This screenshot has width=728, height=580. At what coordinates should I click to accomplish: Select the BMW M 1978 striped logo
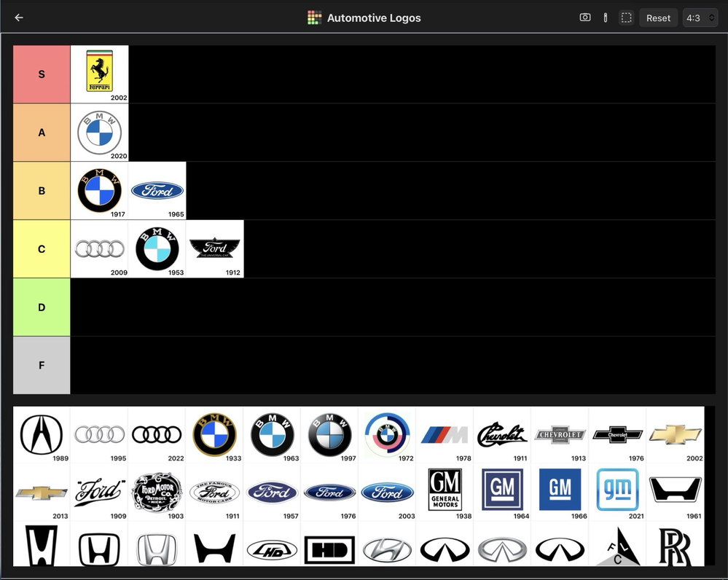tap(445, 435)
